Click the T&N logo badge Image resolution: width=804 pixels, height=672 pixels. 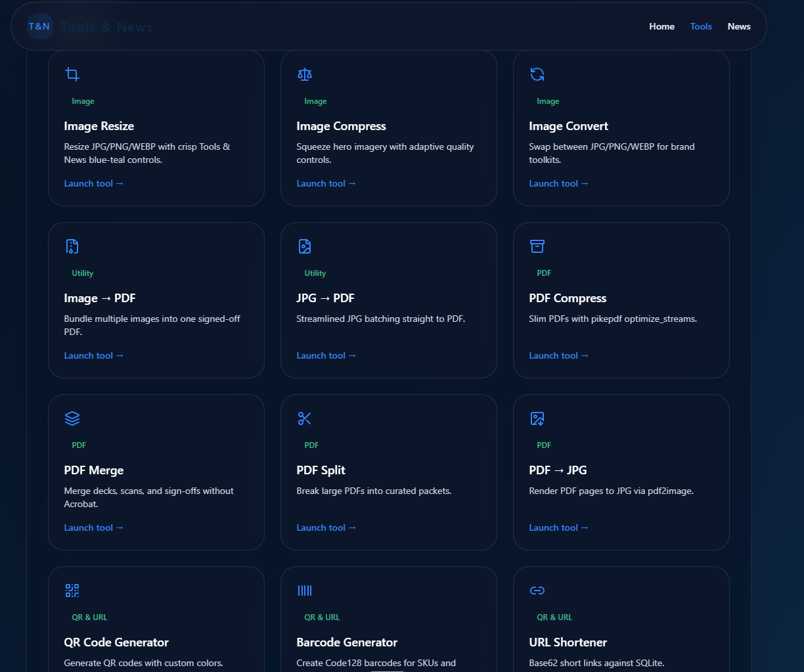39,26
